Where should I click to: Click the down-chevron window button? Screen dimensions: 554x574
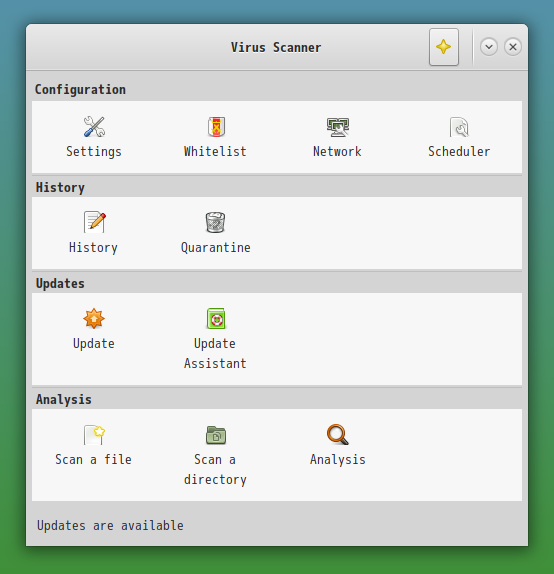point(489,47)
